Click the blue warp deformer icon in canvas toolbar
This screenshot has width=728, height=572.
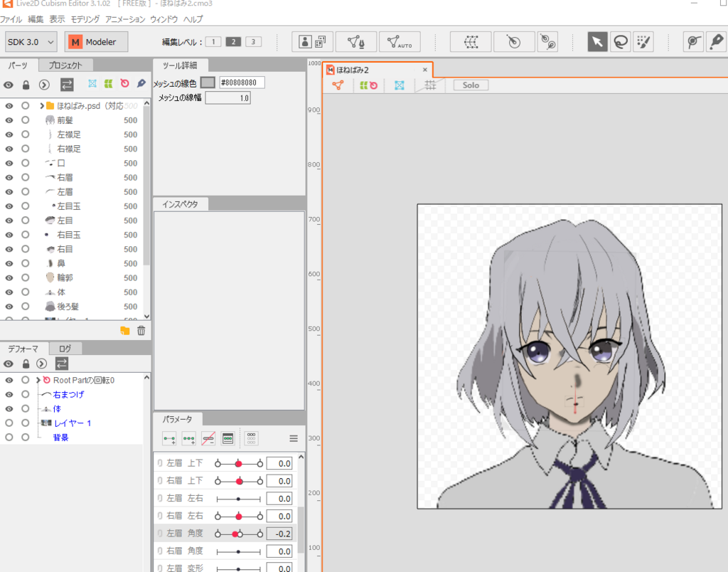[x=400, y=85]
